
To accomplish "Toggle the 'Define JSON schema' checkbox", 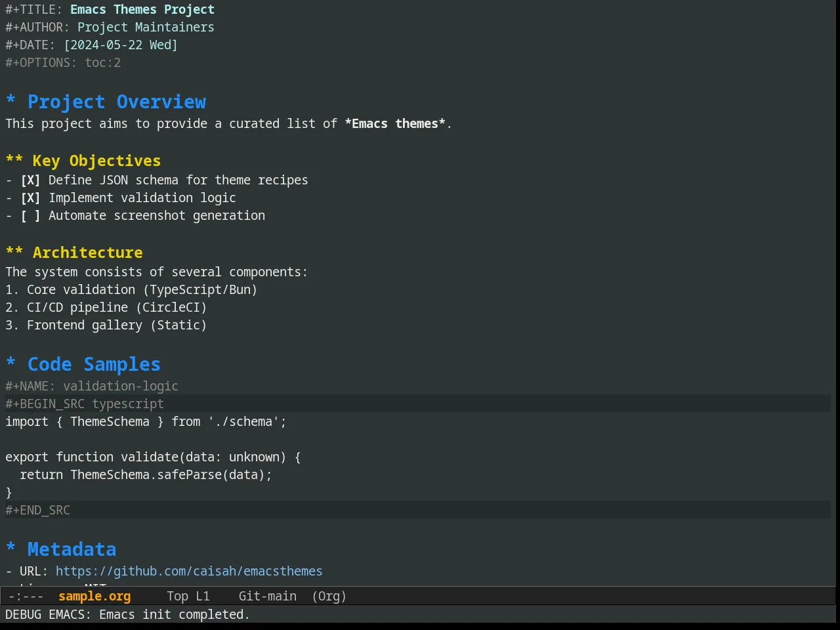I will tap(30, 180).
